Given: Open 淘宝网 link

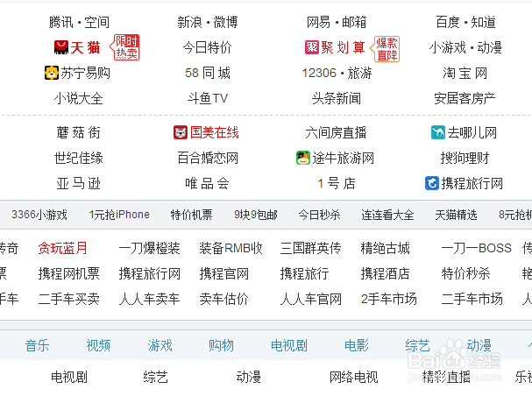Looking at the screenshot, I should [465, 73].
